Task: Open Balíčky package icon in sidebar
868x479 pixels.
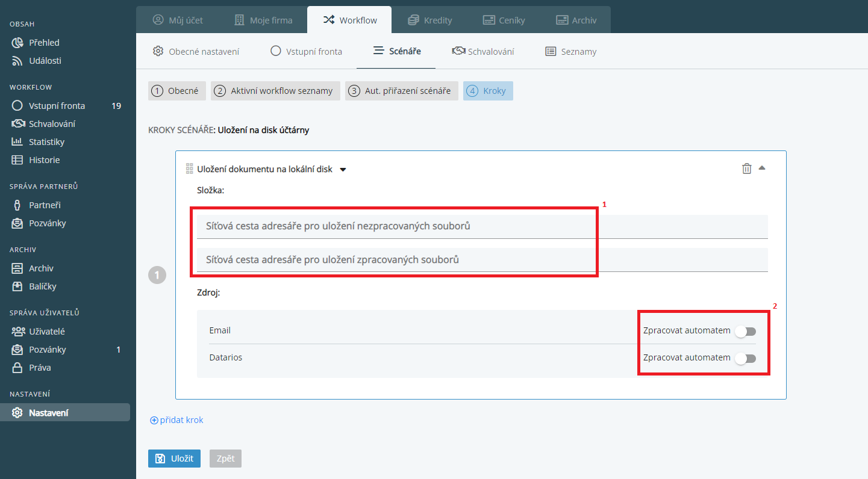Action: point(17,286)
